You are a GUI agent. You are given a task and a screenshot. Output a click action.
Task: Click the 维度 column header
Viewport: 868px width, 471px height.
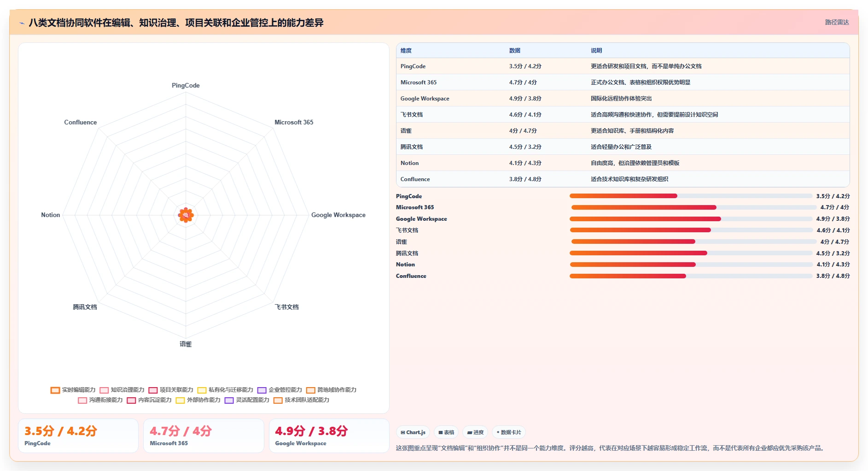point(406,51)
